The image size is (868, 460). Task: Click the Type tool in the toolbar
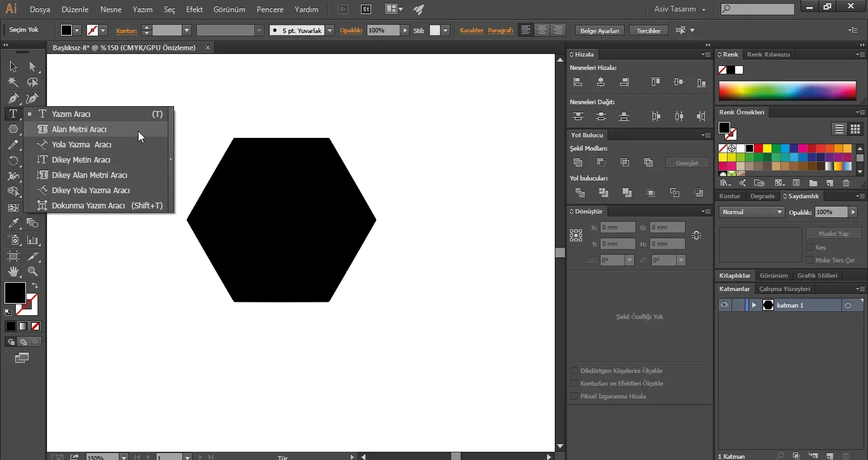click(x=13, y=114)
